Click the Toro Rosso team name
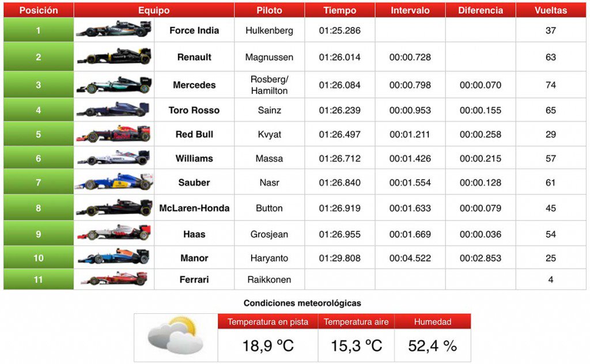 click(194, 110)
